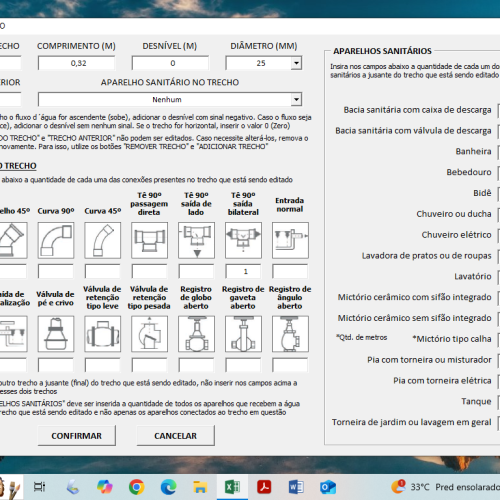Click the 'Lavatório' label
500x500 pixels.
473,276
